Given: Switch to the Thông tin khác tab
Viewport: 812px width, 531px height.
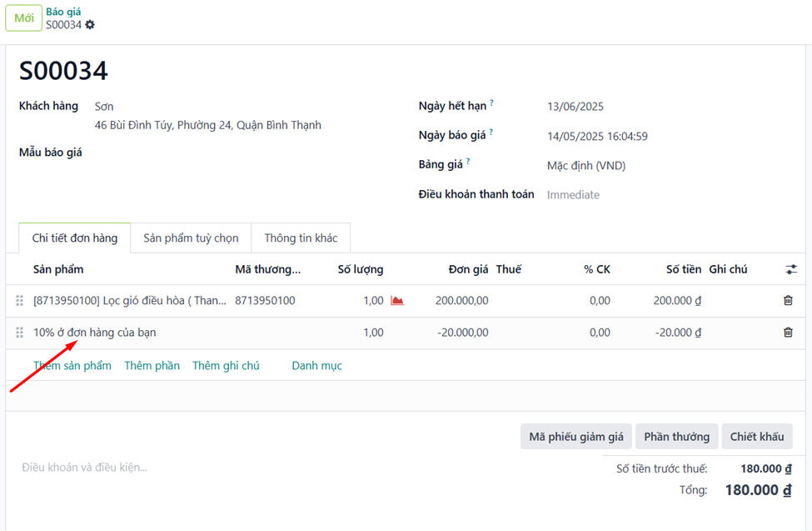Looking at the screenshot, I should (301, 238).
